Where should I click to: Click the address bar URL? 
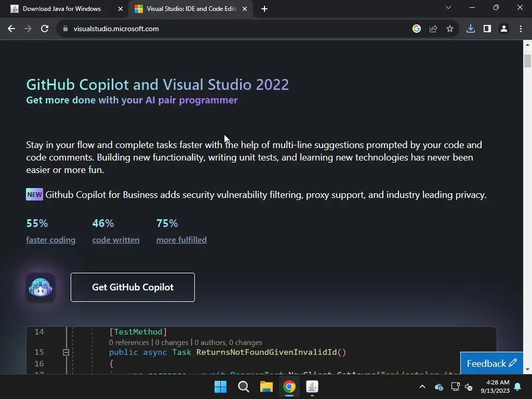point(116,29)
